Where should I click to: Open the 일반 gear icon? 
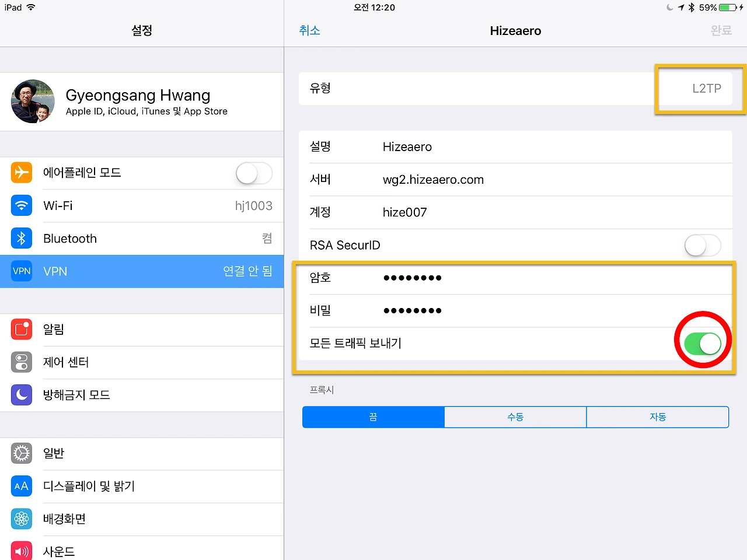coord(22,453)
